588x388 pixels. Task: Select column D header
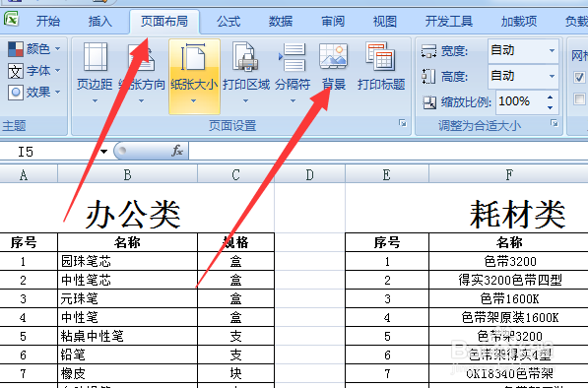click(309, 174)
